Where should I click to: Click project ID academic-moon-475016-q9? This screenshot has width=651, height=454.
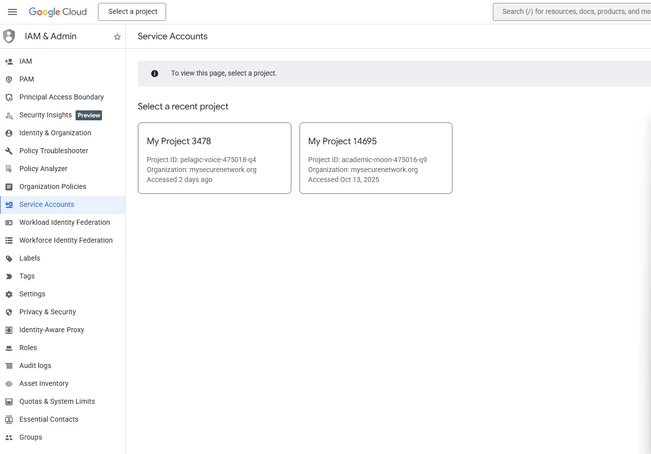pos(384,160)
